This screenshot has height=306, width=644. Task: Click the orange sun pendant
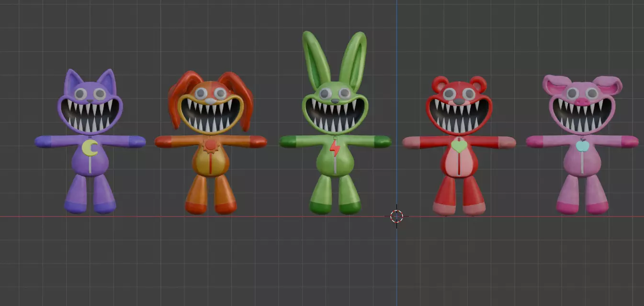tap(211, 145)
